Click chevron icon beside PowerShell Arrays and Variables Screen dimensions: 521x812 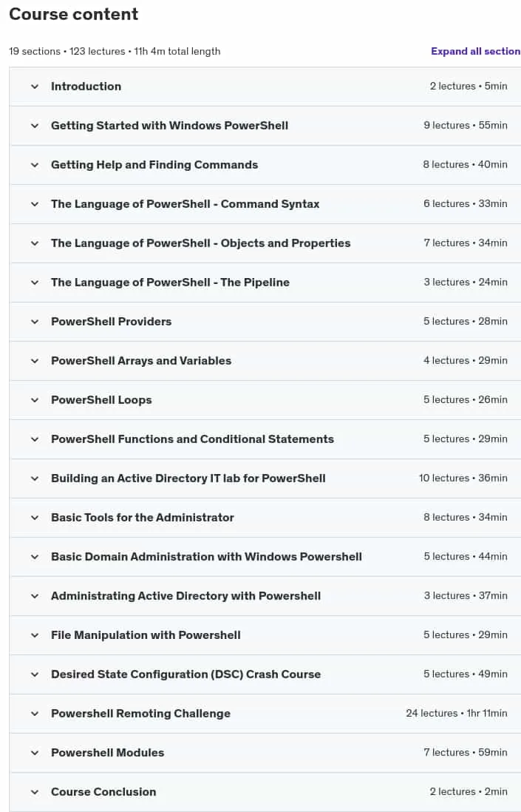[x=35, y=361]
